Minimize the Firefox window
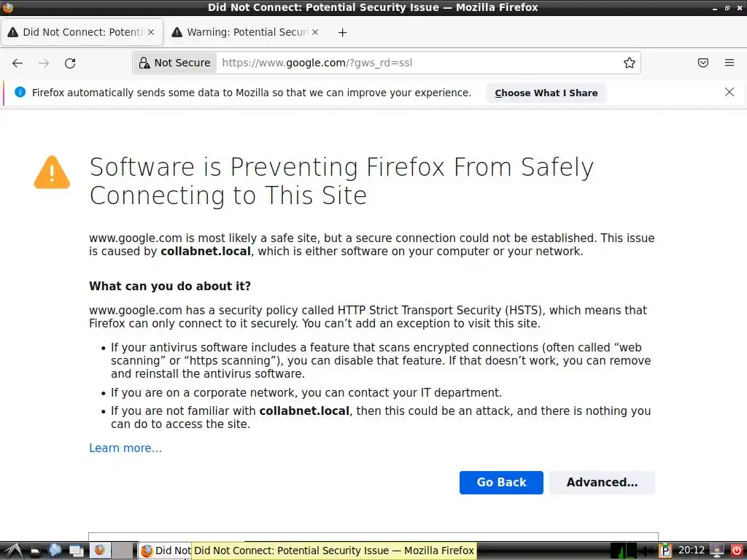Viewport: 747px width, 560px height. pyautogui.click(x=715, y=8)
